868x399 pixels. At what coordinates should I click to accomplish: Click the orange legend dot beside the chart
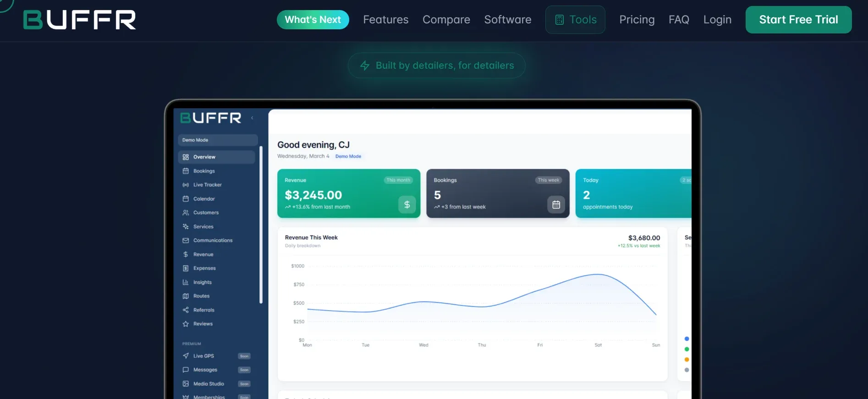pos(687,360)
